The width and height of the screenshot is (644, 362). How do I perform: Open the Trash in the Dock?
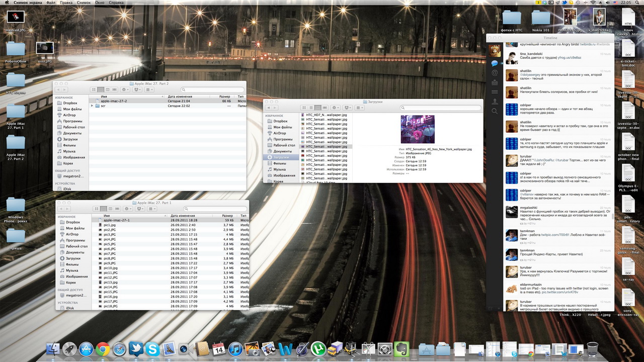point(592,349)
